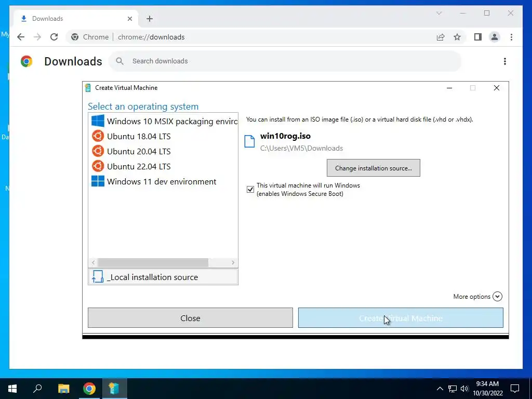The image size is (532, 399).
Task: Click the Search downloads field in Chrome
Action: pyautogui.click(x=285, y=61)
